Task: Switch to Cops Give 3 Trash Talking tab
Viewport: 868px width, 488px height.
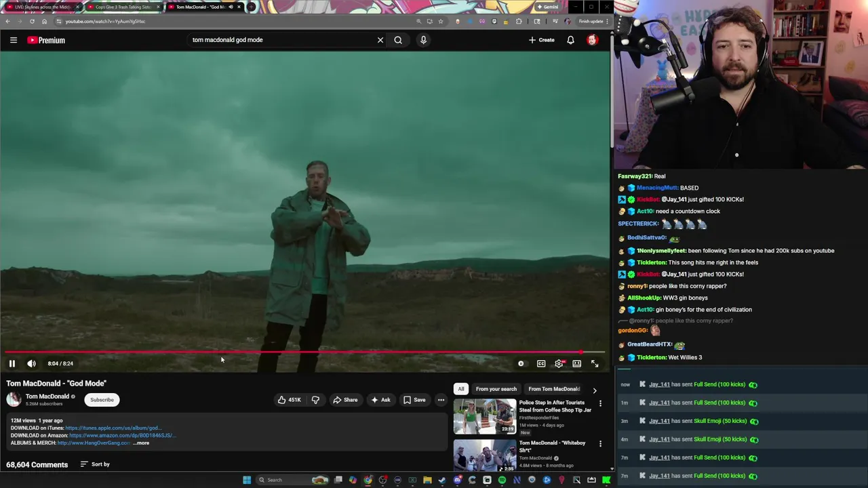Action: click(123, 7)
